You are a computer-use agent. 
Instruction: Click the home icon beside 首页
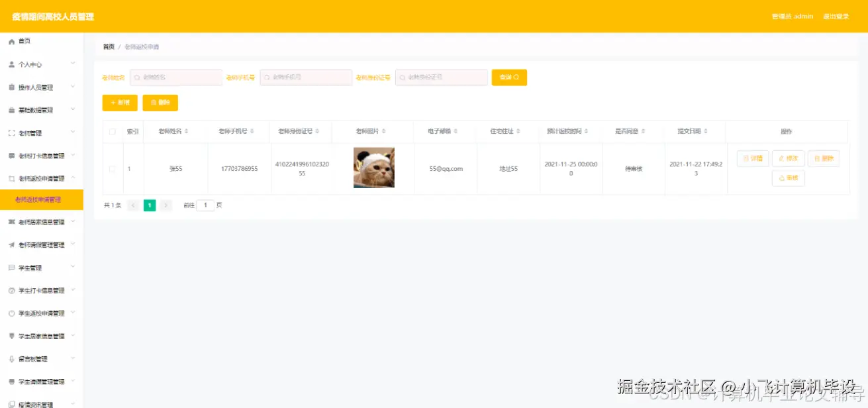click(x=11, y=42)
